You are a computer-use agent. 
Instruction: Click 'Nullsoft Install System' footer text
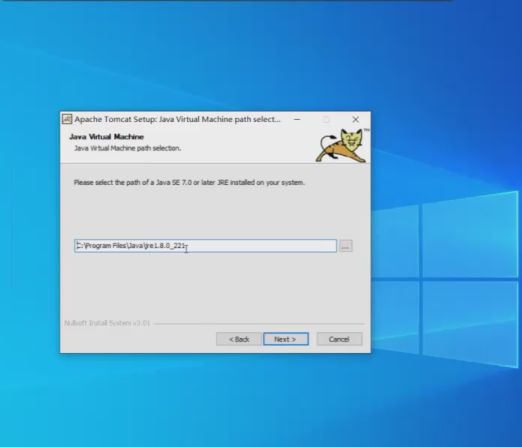(x=107, y=323)
